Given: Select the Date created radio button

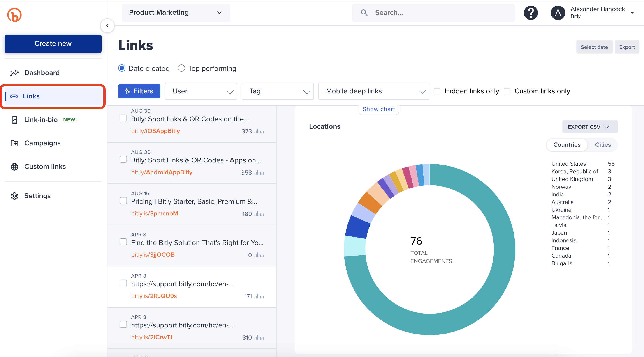Looking at the screenshot, I should click(x=122, y=68).
